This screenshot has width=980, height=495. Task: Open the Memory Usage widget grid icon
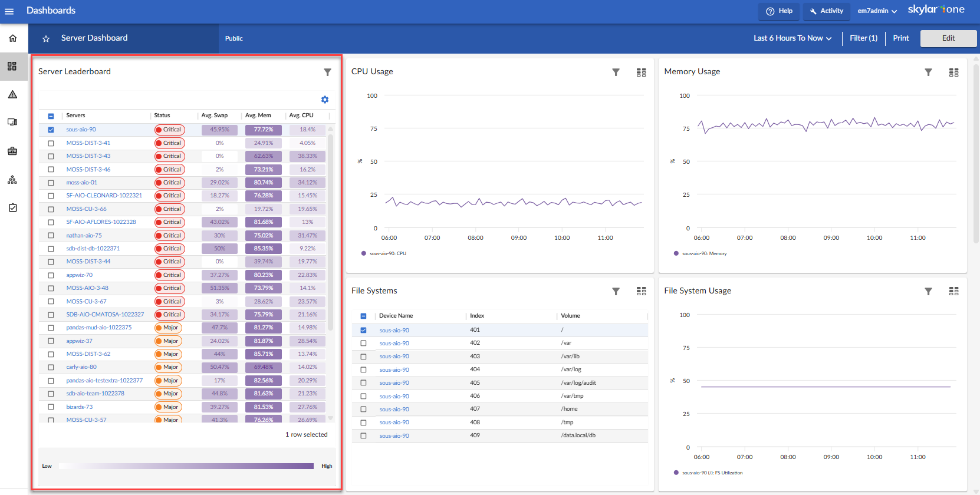click(x=953, y=72)
